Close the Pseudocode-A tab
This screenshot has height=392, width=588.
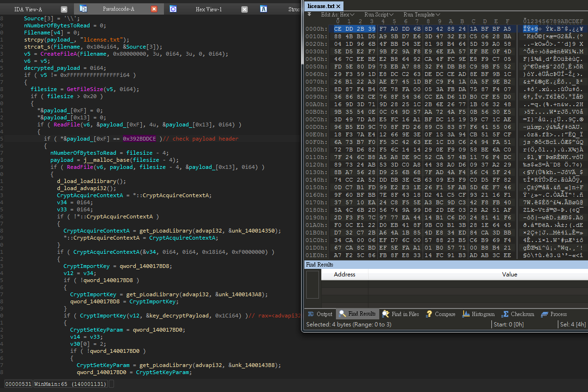tap(154, 9)
